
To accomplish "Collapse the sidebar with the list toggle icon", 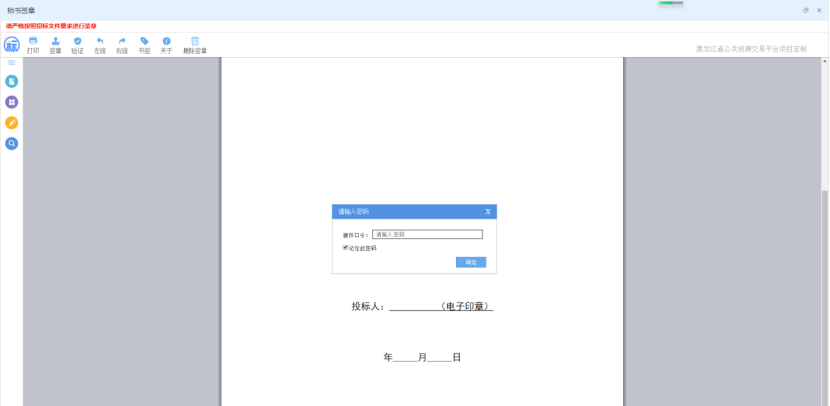I will pyautogui.click(x=12, y=63).
